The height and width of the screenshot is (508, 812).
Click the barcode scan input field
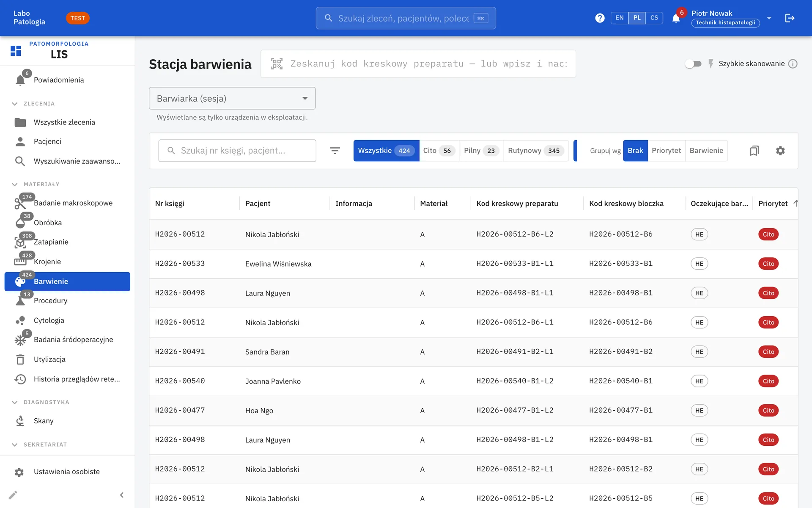click(418, 64)
